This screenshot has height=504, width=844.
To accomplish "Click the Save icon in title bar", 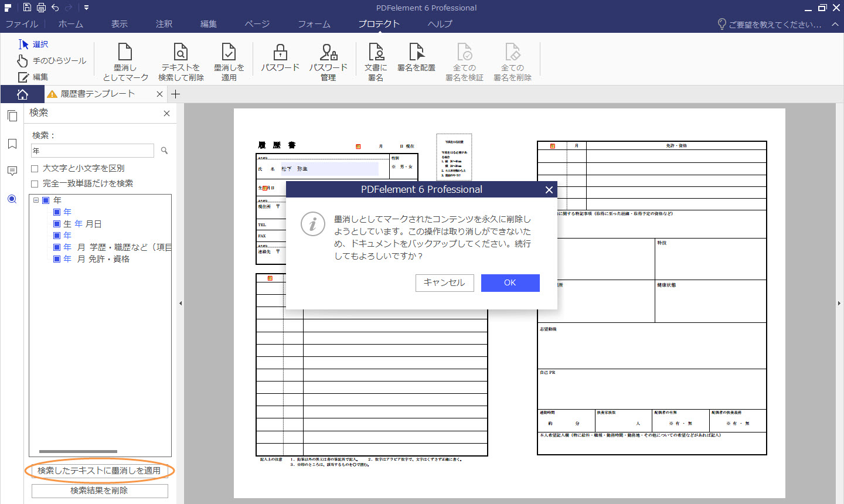I will pos(27,8).
